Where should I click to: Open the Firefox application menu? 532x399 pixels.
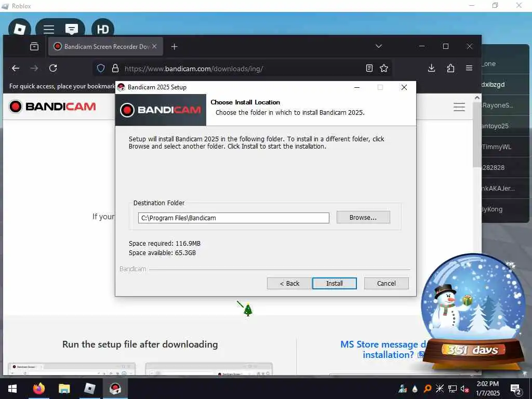469,68
